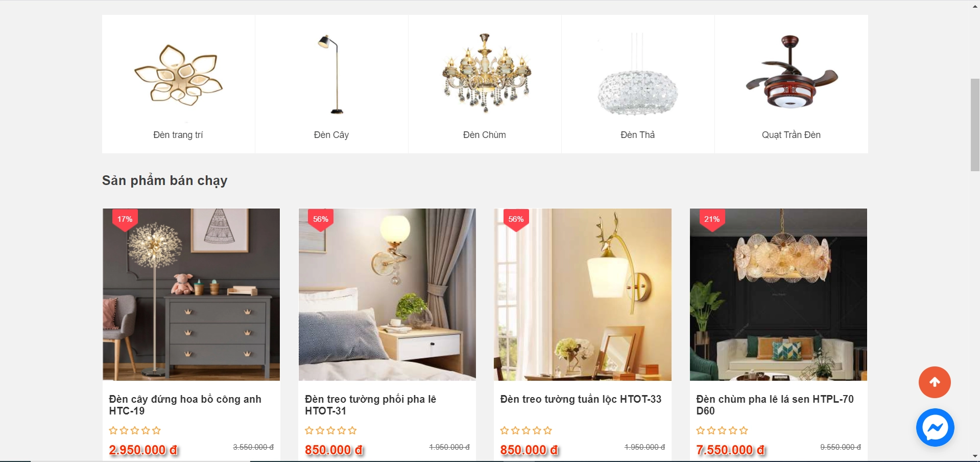Open the Đèn trang trí category icon
Image resolution: width=980 pixels, height=462 pixels.
point(178,76)
